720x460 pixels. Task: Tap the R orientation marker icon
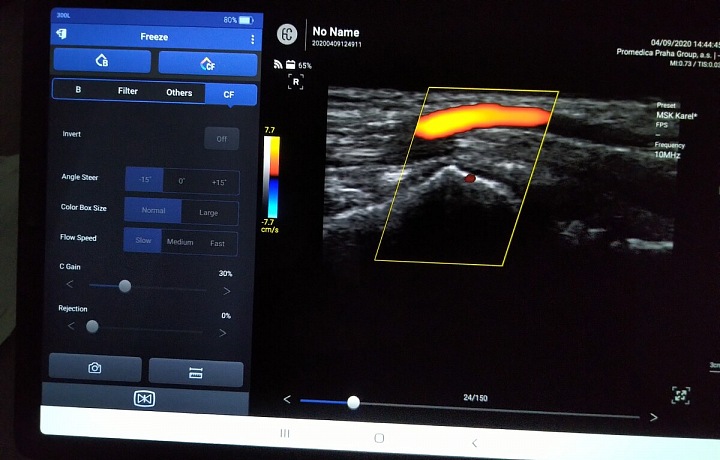[x=295, y=82]
